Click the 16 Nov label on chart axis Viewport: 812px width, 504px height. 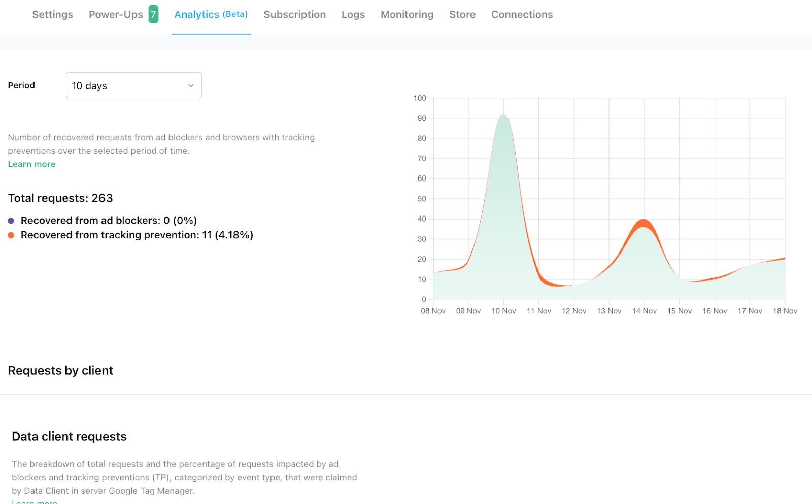point(715,311)
